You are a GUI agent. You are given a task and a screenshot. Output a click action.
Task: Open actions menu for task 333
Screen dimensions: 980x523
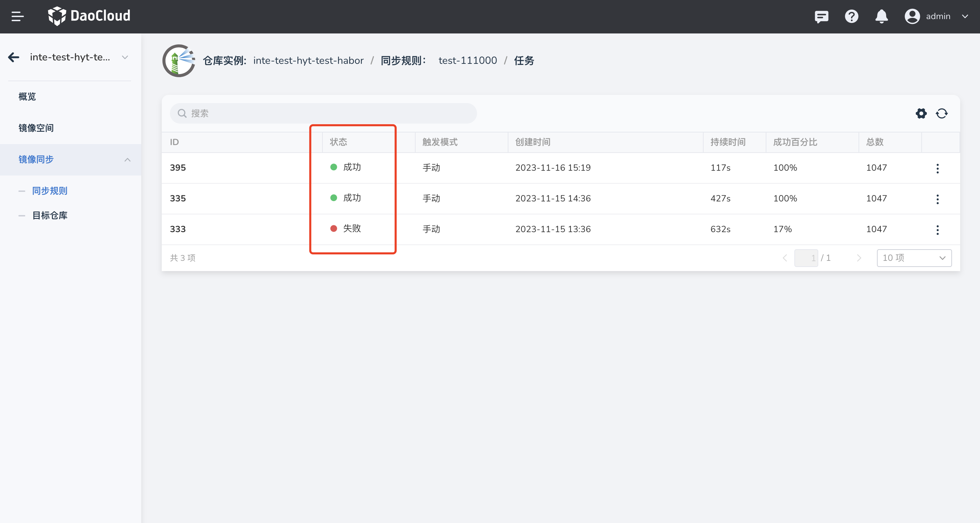point(937,229)
